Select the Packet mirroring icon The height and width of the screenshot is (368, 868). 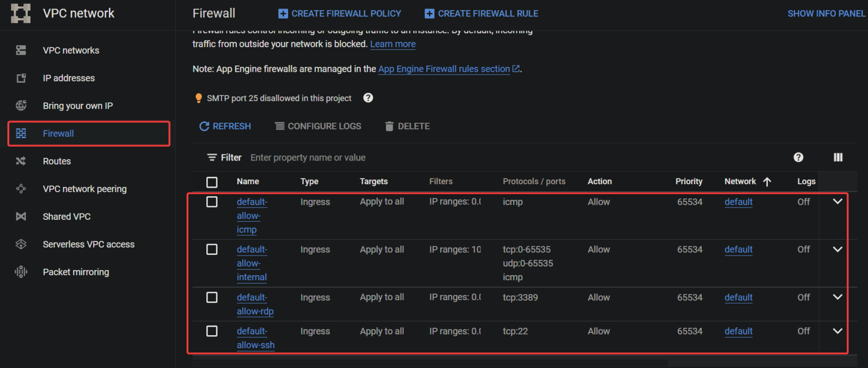(x=21, y=272)
